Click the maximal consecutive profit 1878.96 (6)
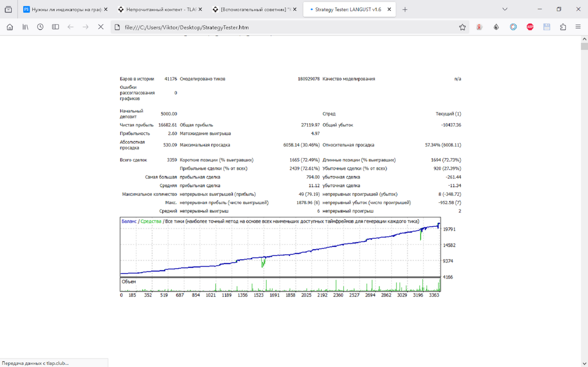Screen dimensions: 588x367 pos(308,203)
